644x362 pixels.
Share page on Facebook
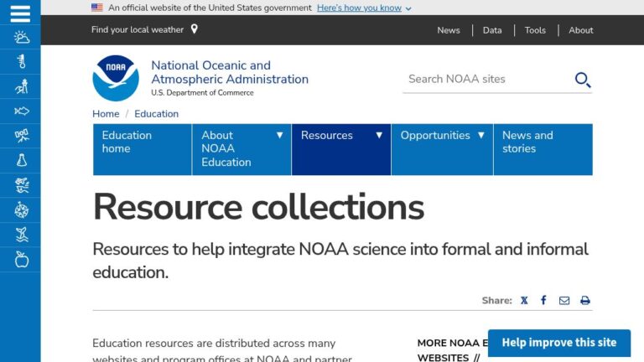point(543,301)
